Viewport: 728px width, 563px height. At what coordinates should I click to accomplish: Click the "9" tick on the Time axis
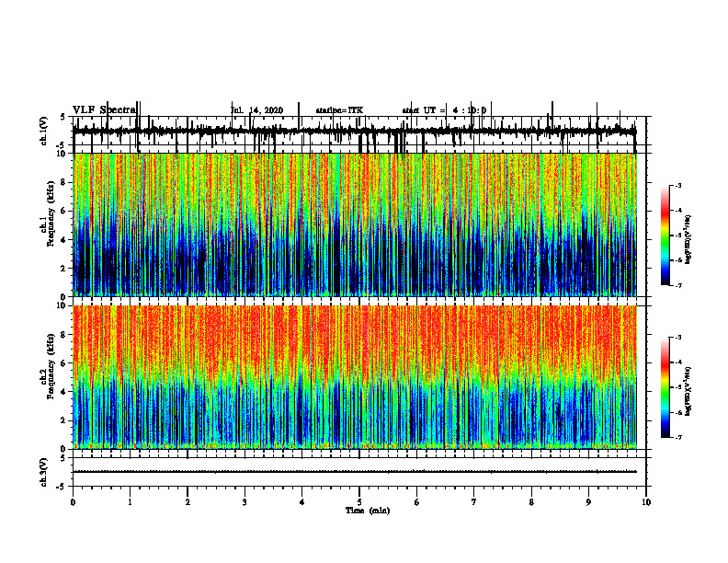588,502
